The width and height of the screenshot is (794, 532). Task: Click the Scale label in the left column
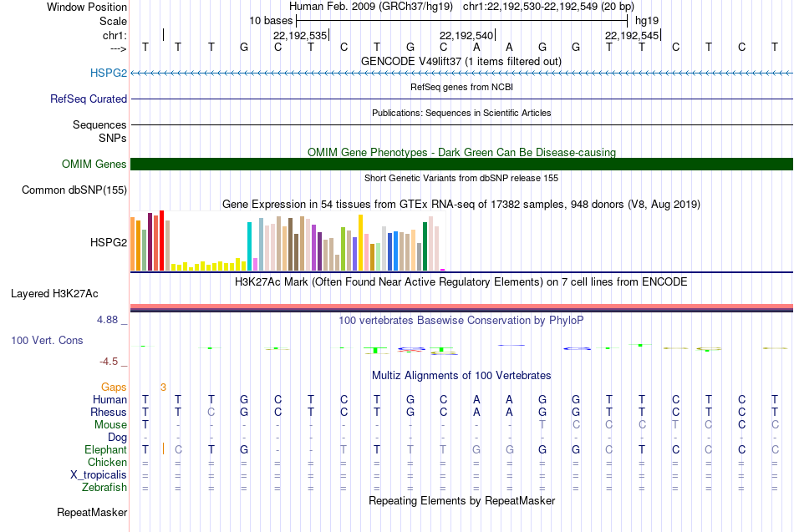(114, 21)
